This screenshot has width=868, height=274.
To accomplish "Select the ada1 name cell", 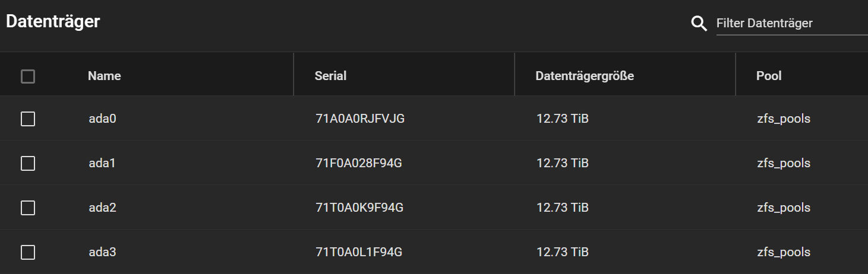I will (x=102, y=163).
